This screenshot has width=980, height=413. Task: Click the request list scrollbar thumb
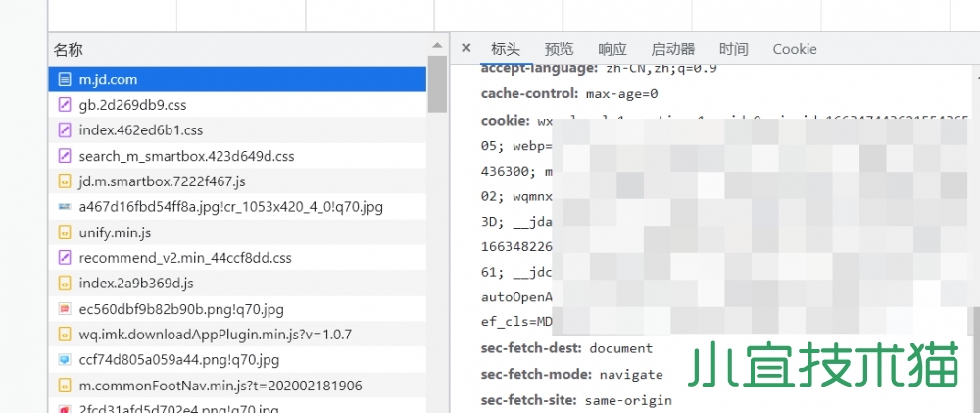(437, 84)
